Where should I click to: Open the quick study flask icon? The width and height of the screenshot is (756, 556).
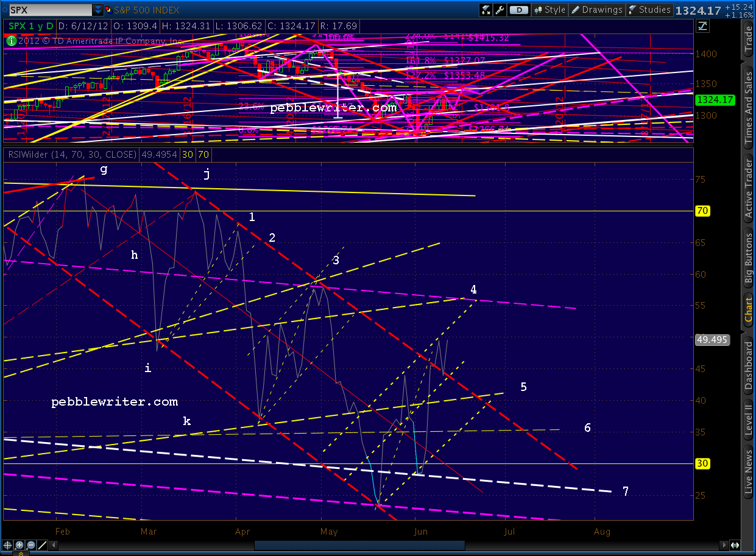pos(486,10)
